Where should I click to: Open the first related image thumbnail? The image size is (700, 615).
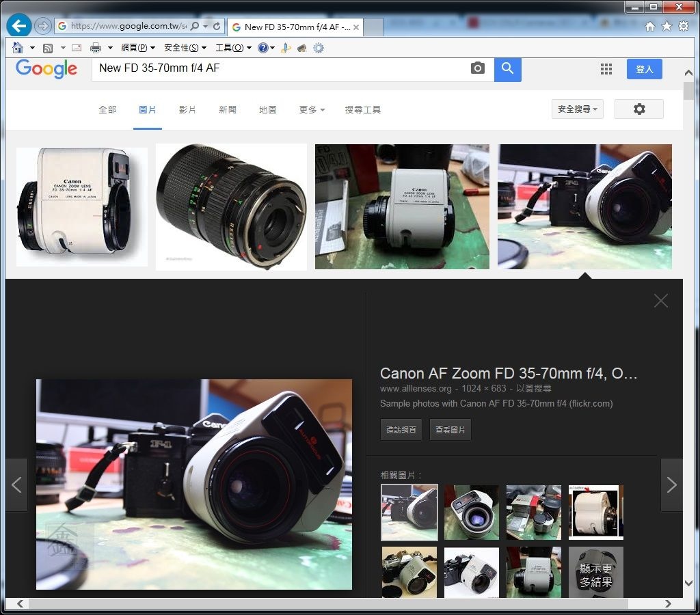coord(409,512)
